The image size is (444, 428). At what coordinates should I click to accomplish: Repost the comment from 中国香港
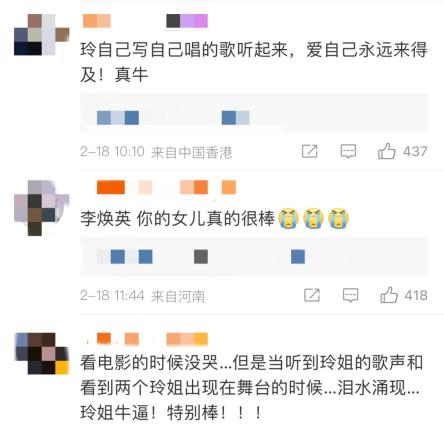pyautogui.click(x=310, y=151)
